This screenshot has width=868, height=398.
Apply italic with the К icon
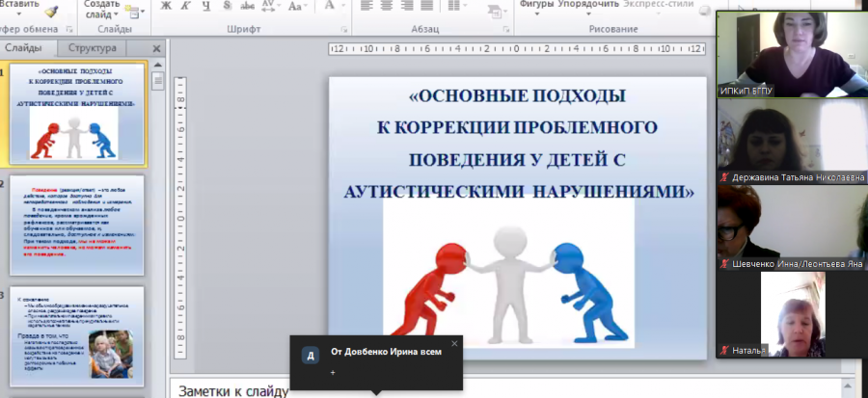pyautogui.click(x=186, y=6)
